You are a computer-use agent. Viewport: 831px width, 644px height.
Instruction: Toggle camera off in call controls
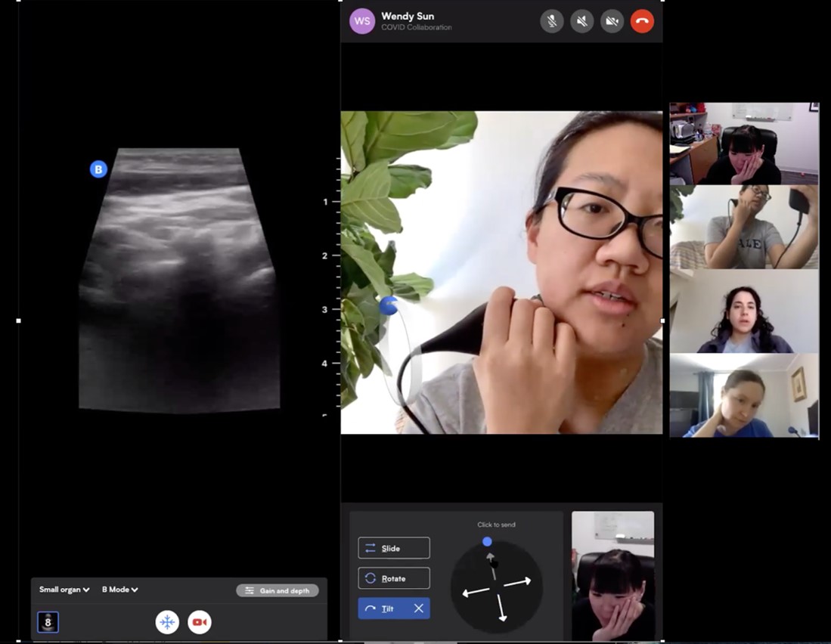pyautogui.click(x=612, y=21)
